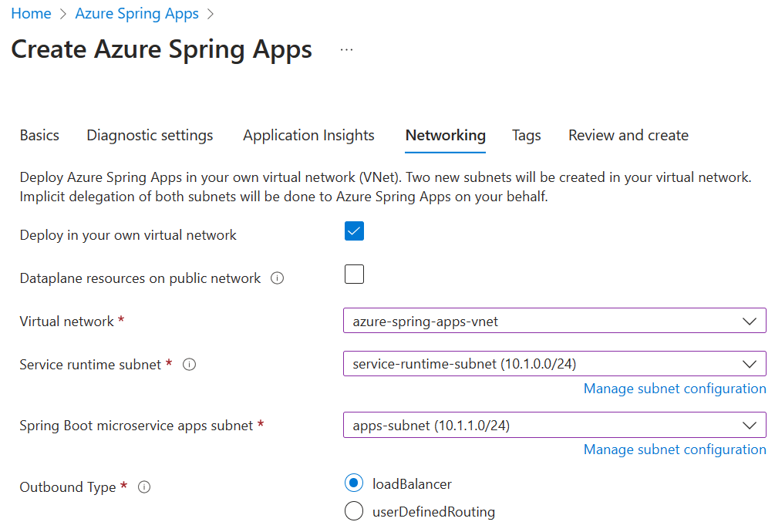This screenshot has height=532, width=775.
Task: Click the Home breadcrumb link
Action: tap(31, 13)
